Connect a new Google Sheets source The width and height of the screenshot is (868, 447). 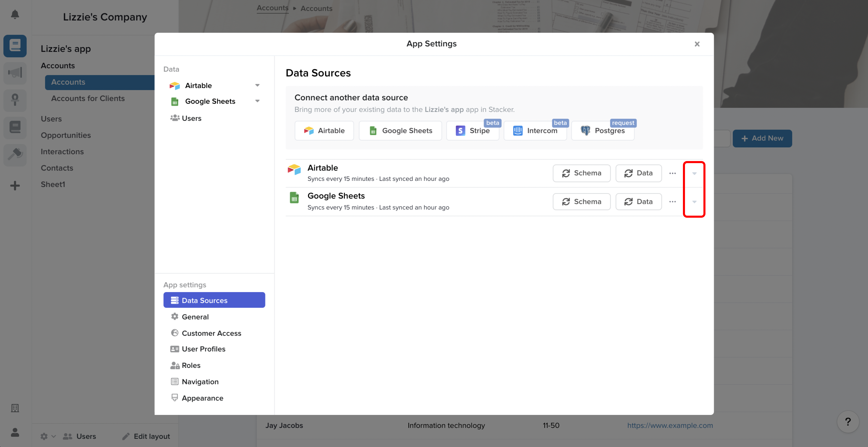(400, 131)
